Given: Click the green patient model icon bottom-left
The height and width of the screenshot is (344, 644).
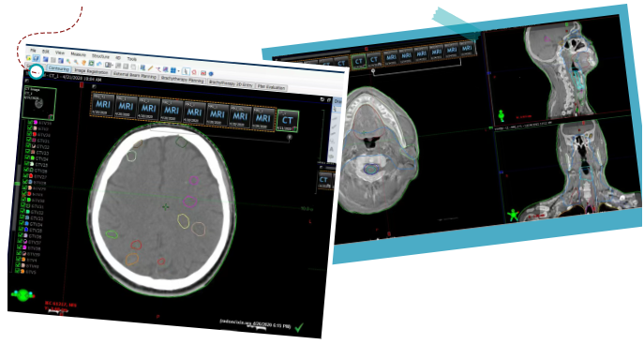Looking at the screenshot, I should (23, 294).
